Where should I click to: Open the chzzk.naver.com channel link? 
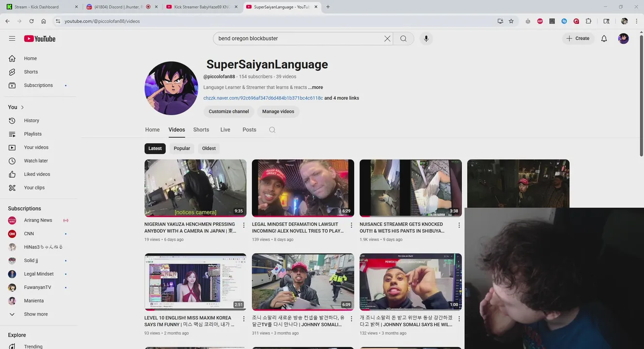263,98
